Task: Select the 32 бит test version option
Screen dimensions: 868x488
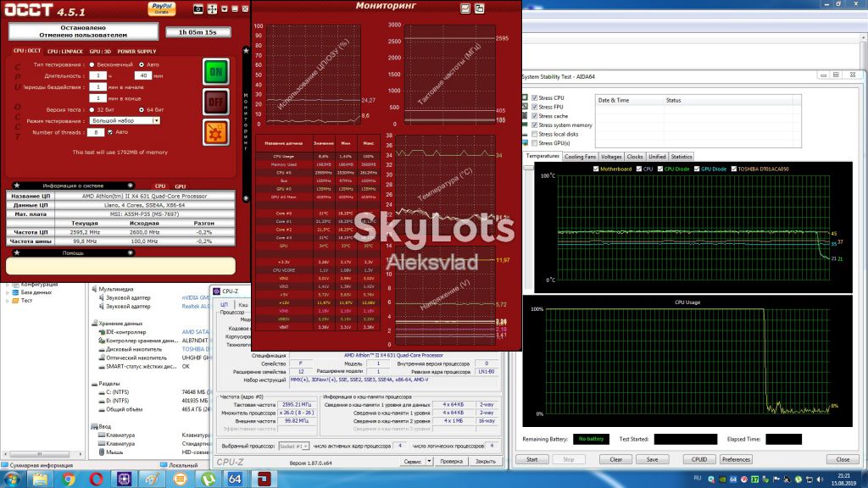Action: coord(92,109)
